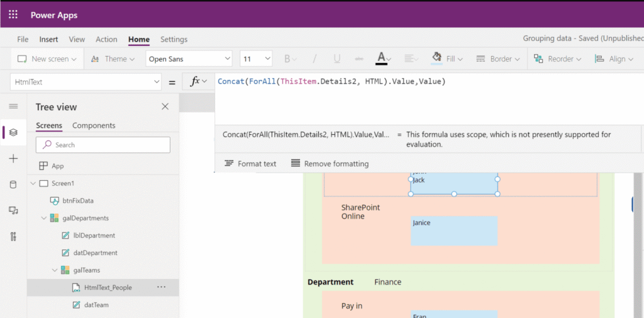Screen dimensions: 644x318
Task: Open the HtmlText property dropdown
Action: click(86, 82)
